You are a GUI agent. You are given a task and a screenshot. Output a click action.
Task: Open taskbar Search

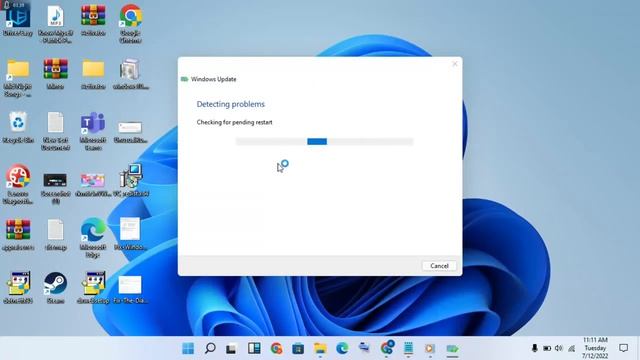(210, 348)
